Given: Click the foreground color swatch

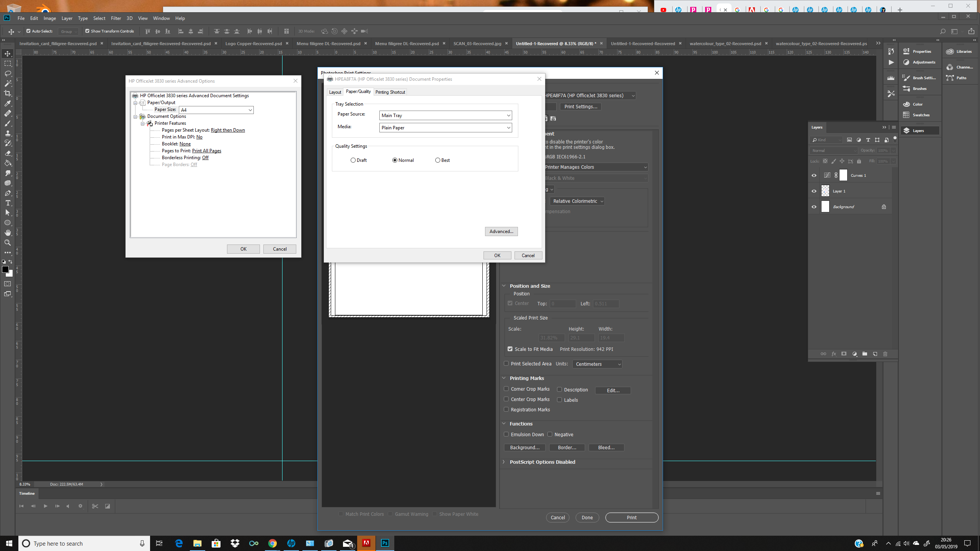Looking at the screenshot, I should coord(6,270).
